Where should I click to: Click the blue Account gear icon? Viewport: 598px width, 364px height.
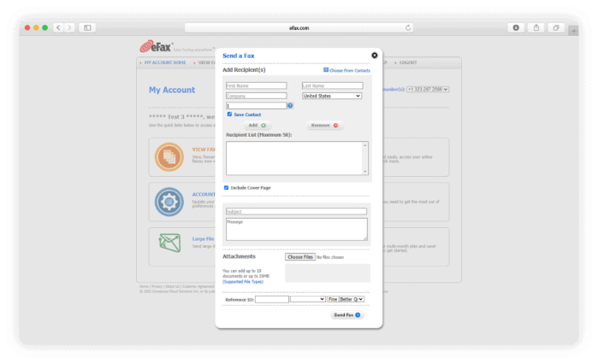point(169,202)
